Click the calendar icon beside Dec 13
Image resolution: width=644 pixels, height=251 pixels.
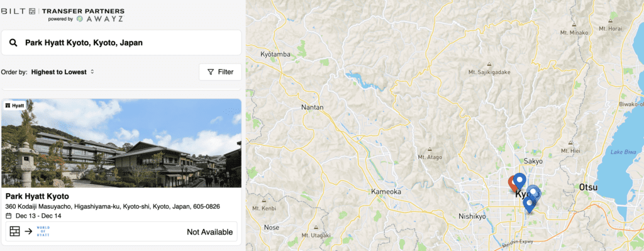point(9,216)
